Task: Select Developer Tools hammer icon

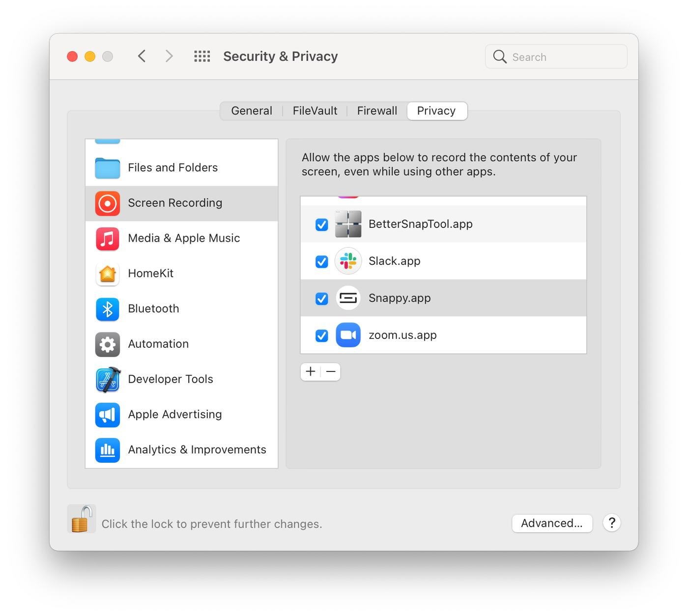Action: tap(108, 380)
